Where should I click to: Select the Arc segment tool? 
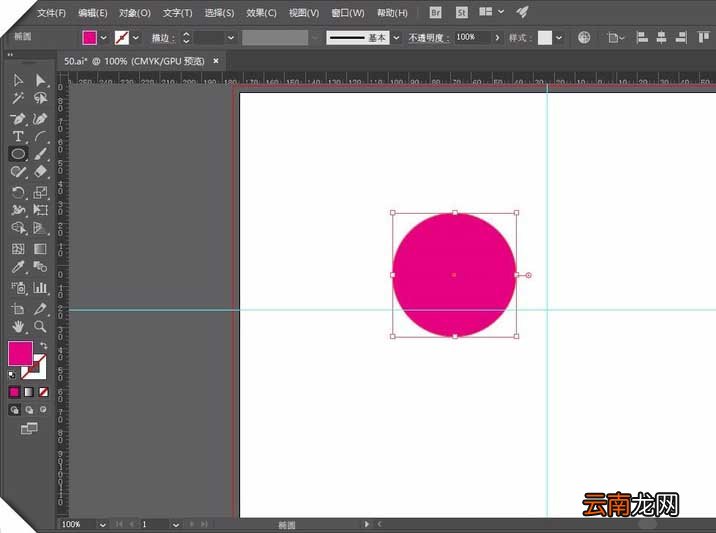(40, 136)
